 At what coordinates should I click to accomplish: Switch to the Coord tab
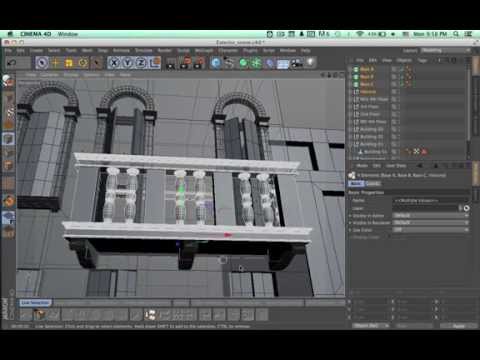coord(373,184)
